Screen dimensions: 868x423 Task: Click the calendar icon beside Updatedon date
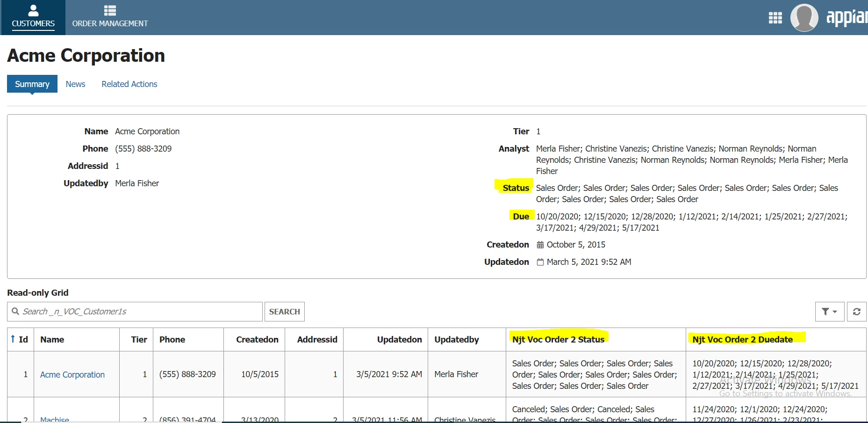[540, 262]
